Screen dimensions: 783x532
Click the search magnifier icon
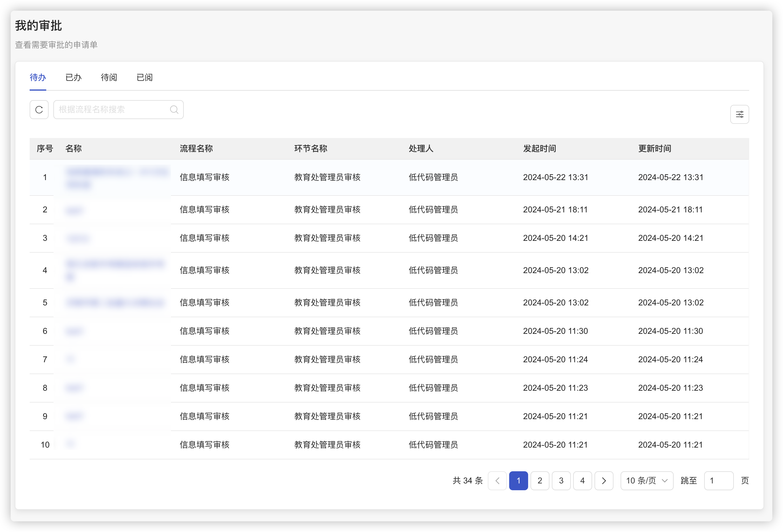click(x=174, y=110)
